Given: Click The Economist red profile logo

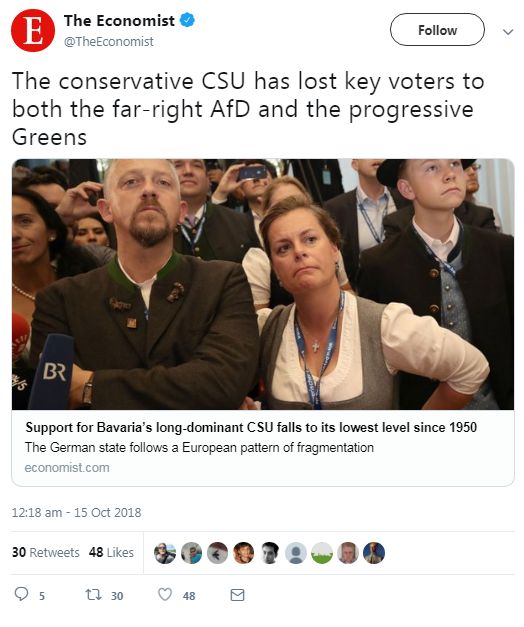Looking at the screenshot, I should point(33,31).
